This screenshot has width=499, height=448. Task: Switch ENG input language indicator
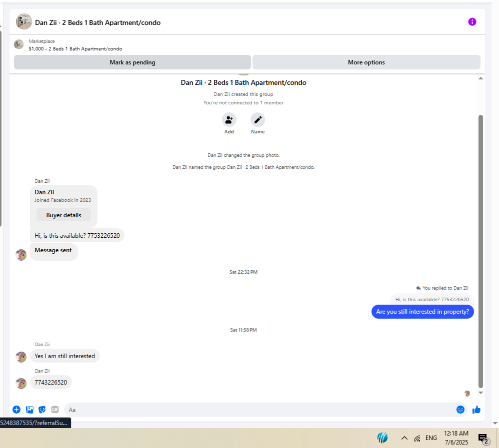(x=431, y=438)
